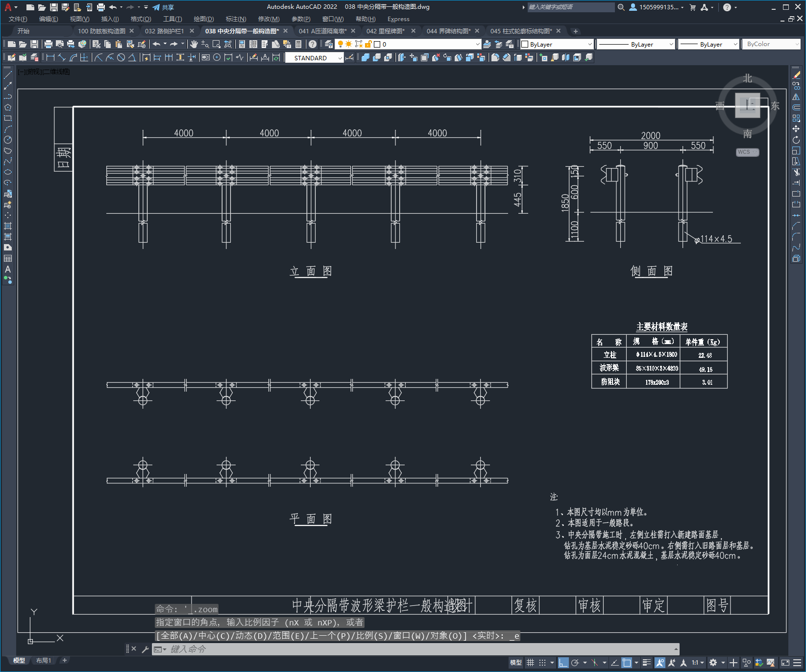This screenshot has height=672, width=806.
Task: Open the Layer Properties manager icon
Action: pyautogui.click(x=329, y=44)
